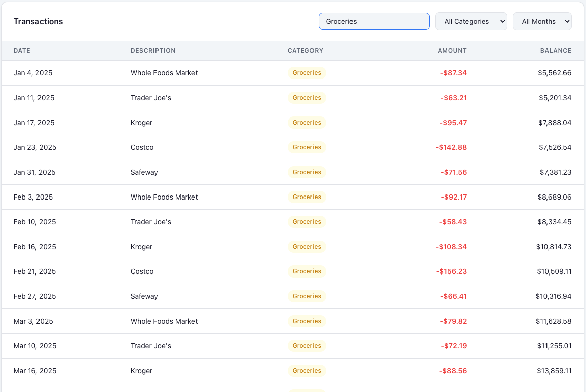
Task: Select the Jan 23, 2025 date cell
Action: click(x=35, y=147)
